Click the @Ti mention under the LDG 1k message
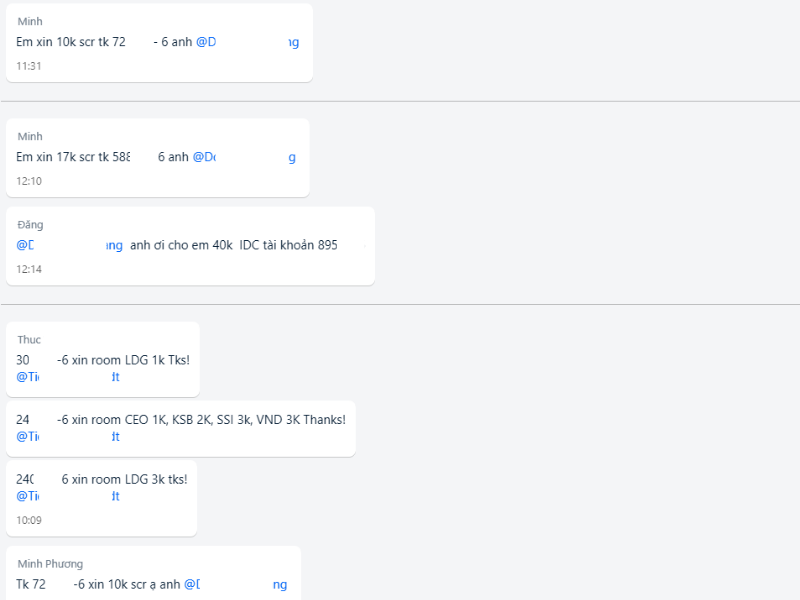Viewport: 800px width, 600px height. point(68,377)
